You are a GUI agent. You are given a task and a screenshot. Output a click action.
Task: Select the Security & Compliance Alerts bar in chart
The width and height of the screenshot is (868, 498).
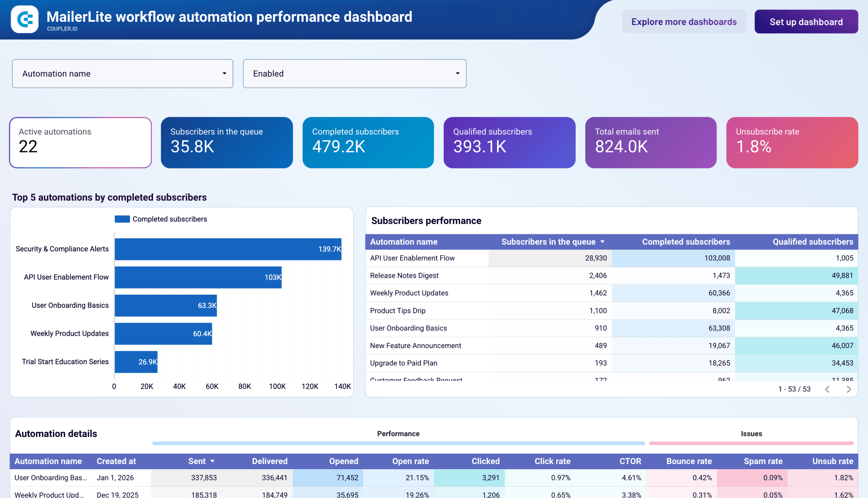click(x=228, y=249)
